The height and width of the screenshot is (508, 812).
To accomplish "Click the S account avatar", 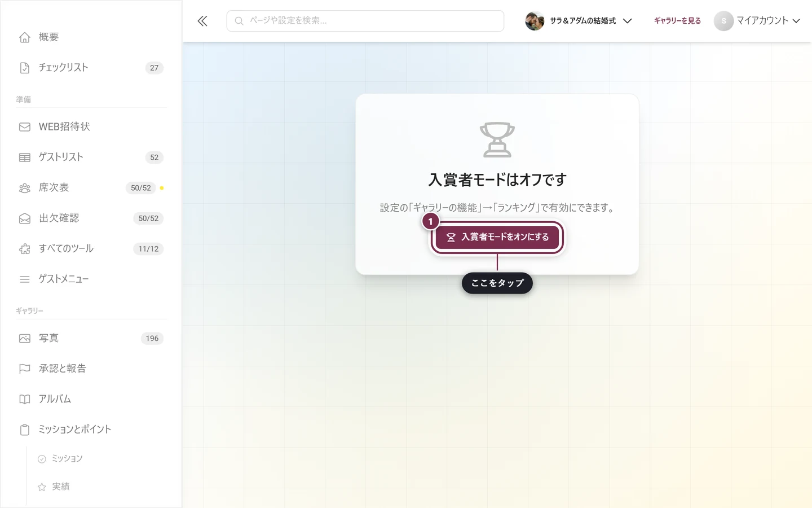I will [723, 21].
